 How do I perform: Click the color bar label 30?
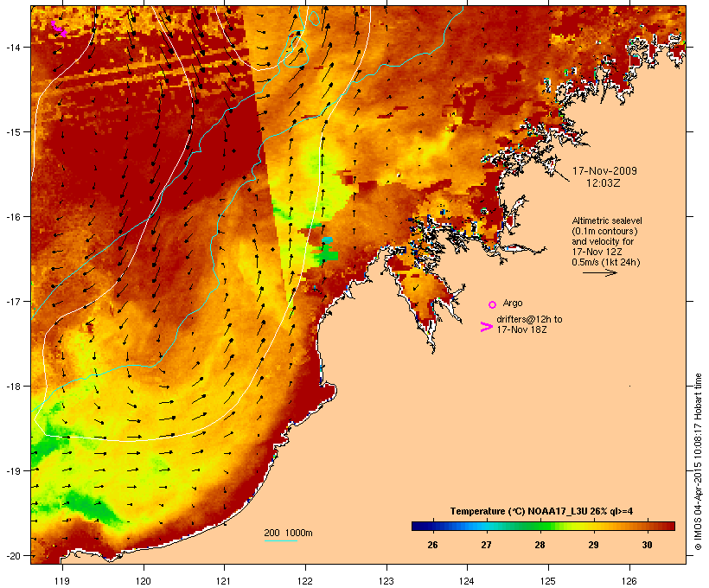coord(647,545)
